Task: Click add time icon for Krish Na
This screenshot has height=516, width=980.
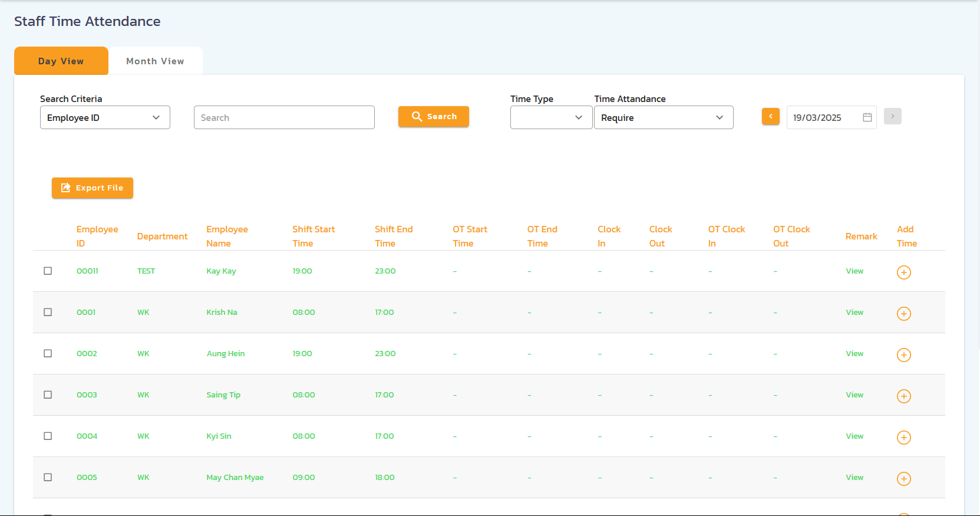Action: click(903, 313)
